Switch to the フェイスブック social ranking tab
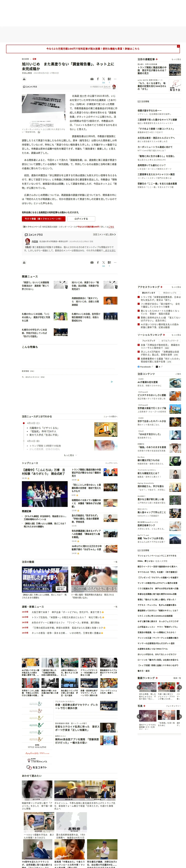This screenshot has width=186, height=868. (148, 341)
